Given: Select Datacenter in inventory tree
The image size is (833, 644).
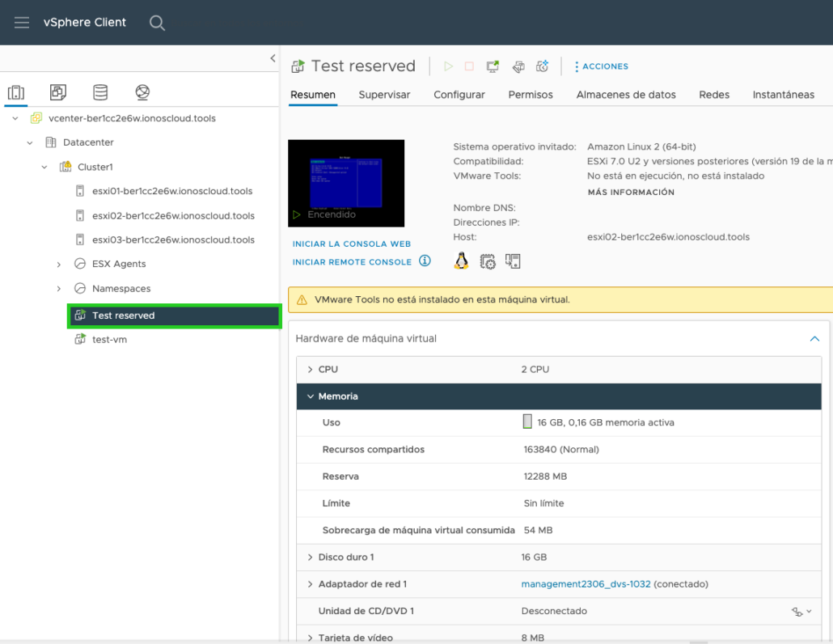Looking at the screenshot, I should tap(88, 142).
